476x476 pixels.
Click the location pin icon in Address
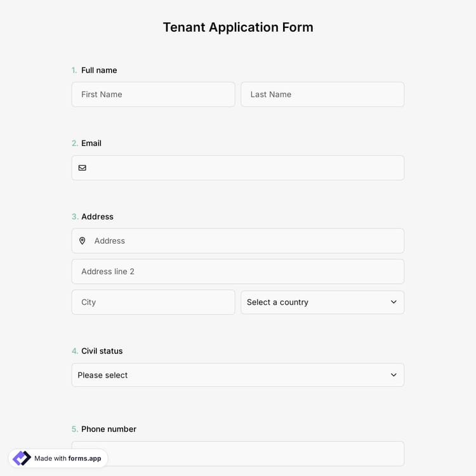(82, 241)
